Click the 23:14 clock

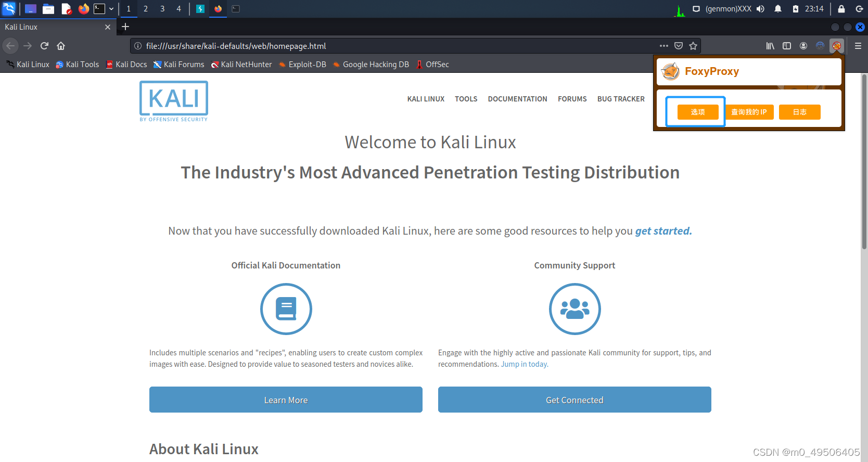814,8
